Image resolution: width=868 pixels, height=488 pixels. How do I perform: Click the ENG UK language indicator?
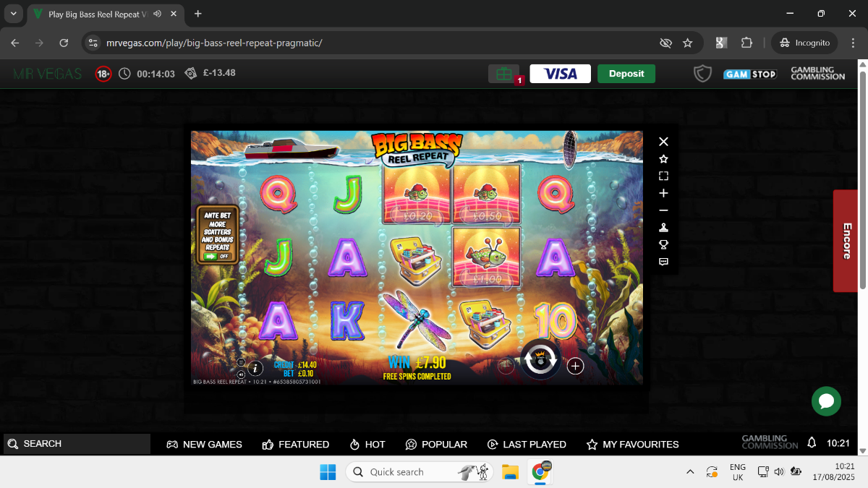pos(738,472)
